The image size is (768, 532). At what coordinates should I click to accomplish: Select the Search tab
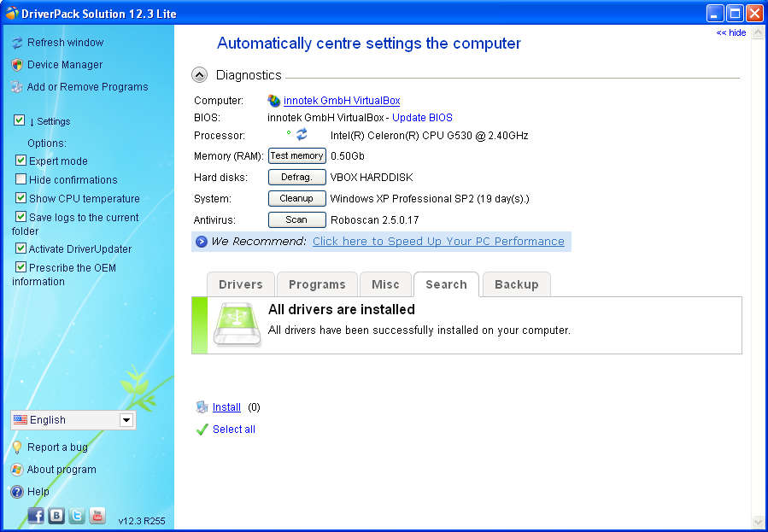click(x=446, y=284)
